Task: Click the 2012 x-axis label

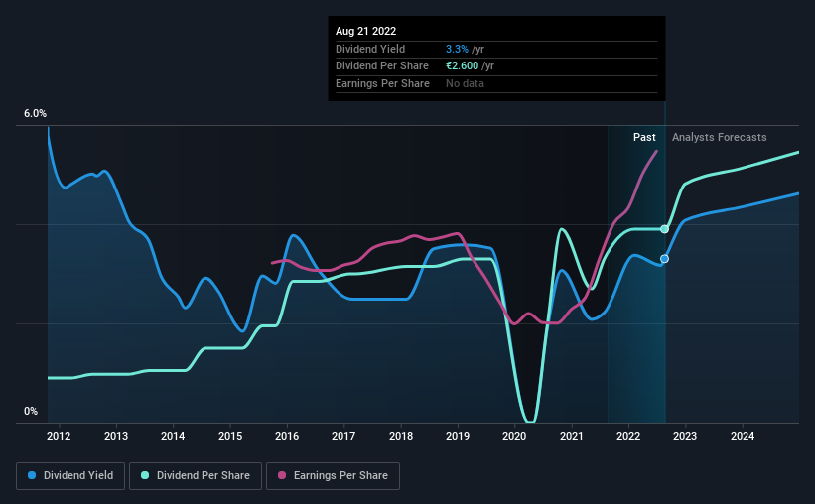Action: click(59, 436)
